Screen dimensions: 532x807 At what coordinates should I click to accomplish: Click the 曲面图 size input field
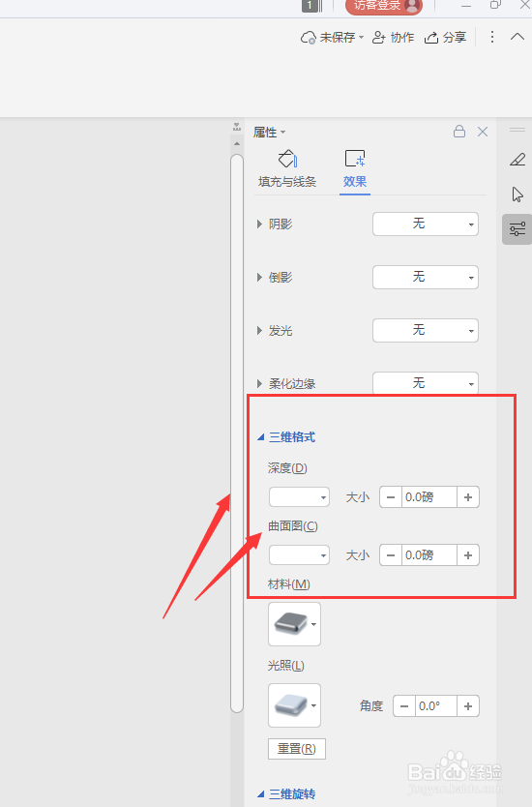click(429, 555)
